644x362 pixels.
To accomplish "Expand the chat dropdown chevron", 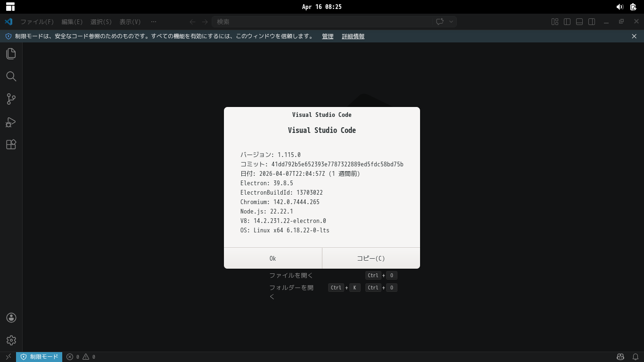I will coord(451,22).
